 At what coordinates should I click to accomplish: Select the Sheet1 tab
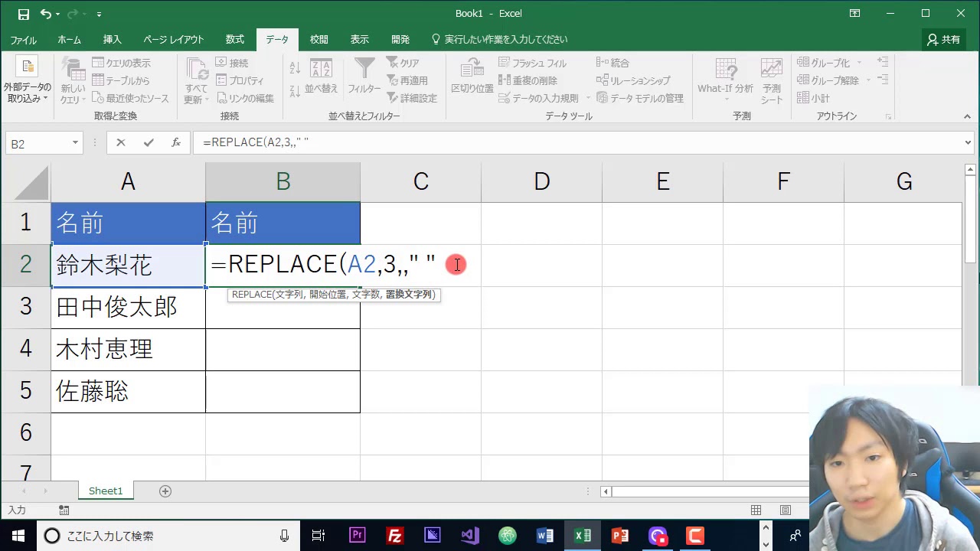106,491
